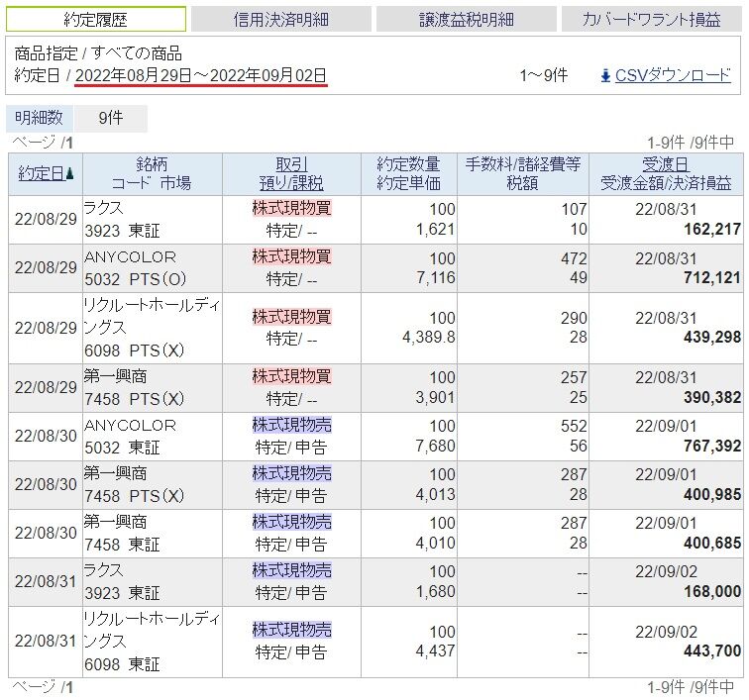Click the 手数料/諸経費等 税額 column header

[523, 174]
